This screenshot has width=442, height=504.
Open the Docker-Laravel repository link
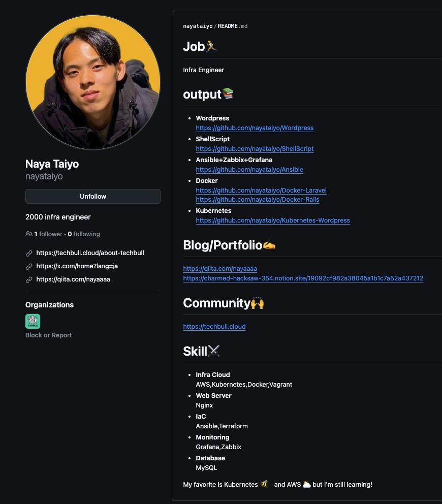pos(261,191)
